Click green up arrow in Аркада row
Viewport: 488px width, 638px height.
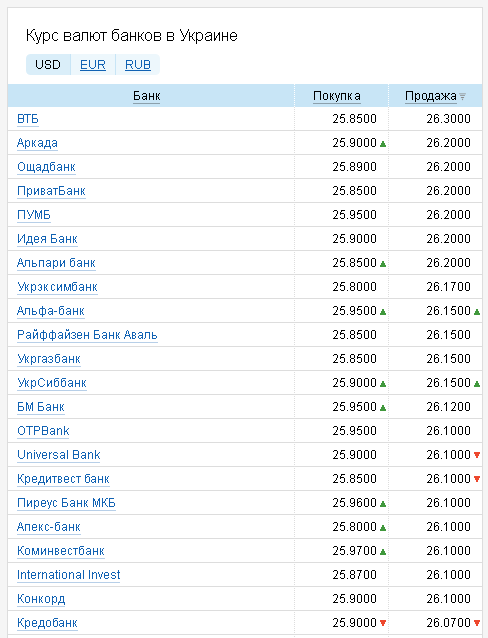(383, 144)
